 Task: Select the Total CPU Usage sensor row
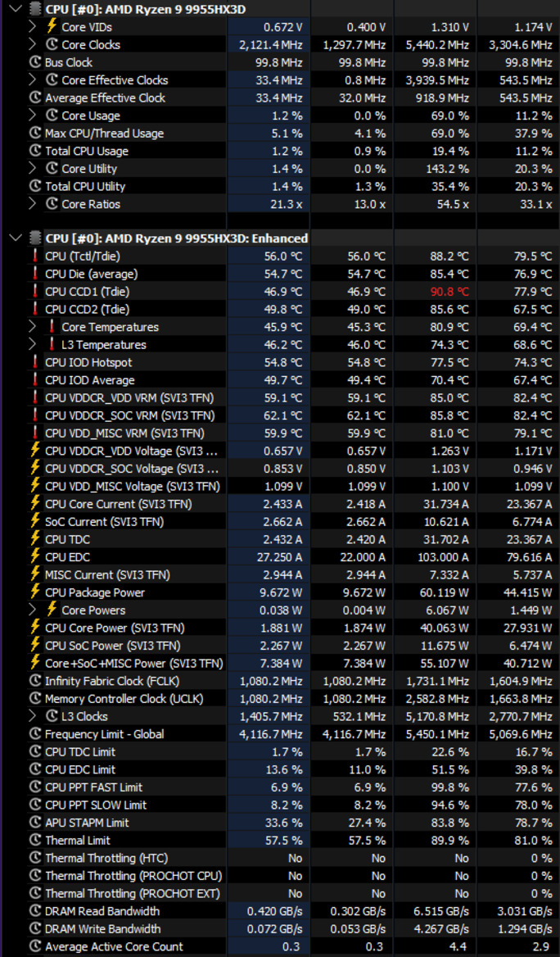pos(280,151)
